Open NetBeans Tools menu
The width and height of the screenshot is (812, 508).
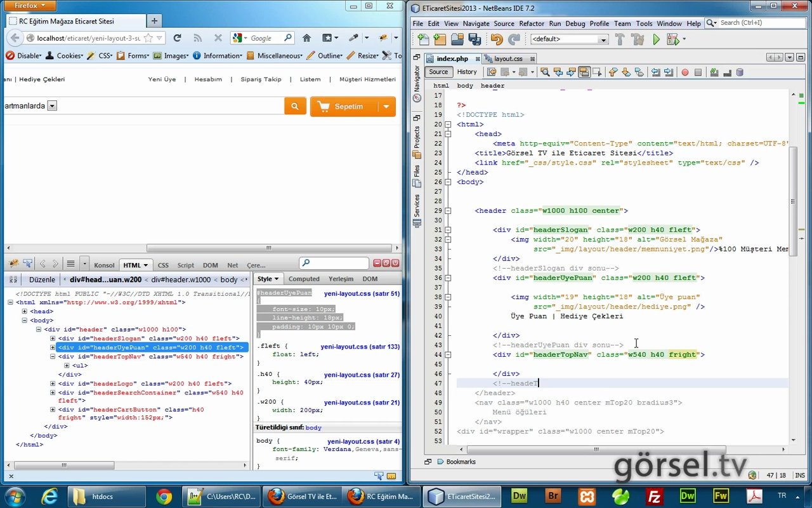point(644,23)
